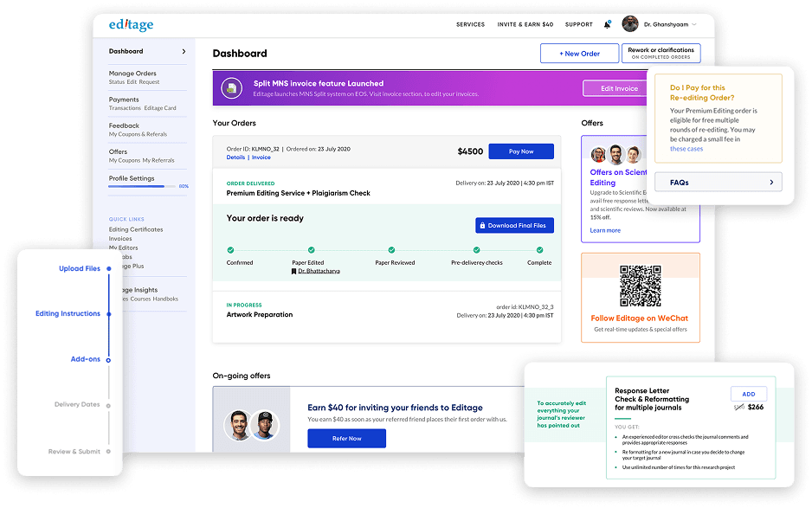
Task: Select the Review & Submit step
Action: (x=74, y=452)
